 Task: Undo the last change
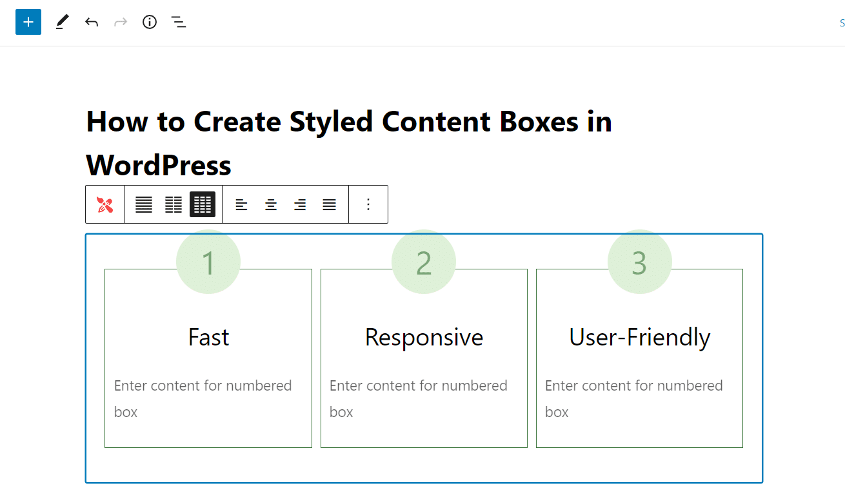(92, 23)
